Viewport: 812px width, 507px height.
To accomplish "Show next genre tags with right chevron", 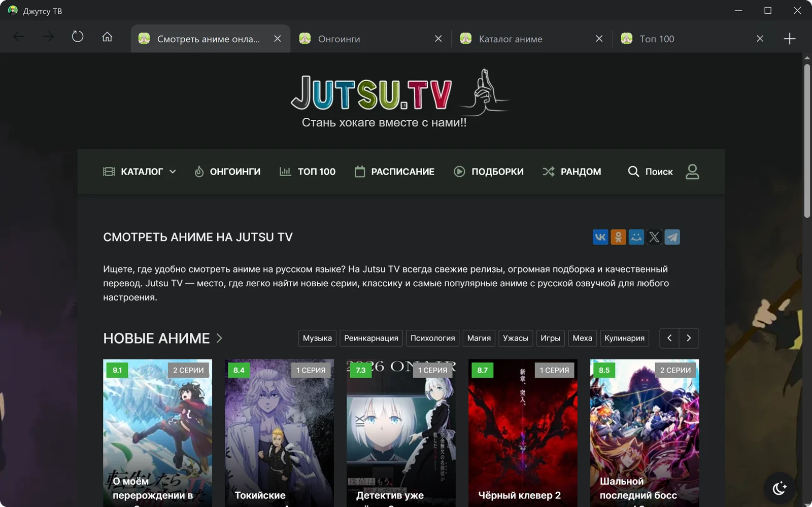I will point(689,338).
